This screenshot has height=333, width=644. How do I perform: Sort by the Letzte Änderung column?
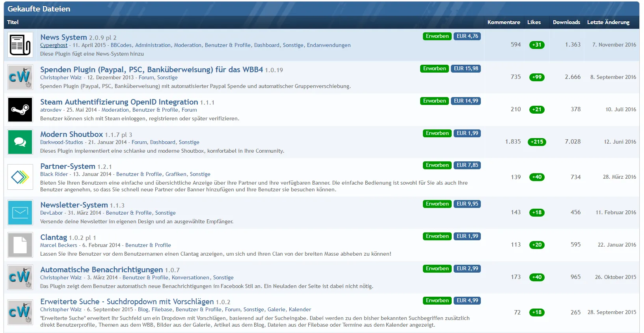[608, 22]
